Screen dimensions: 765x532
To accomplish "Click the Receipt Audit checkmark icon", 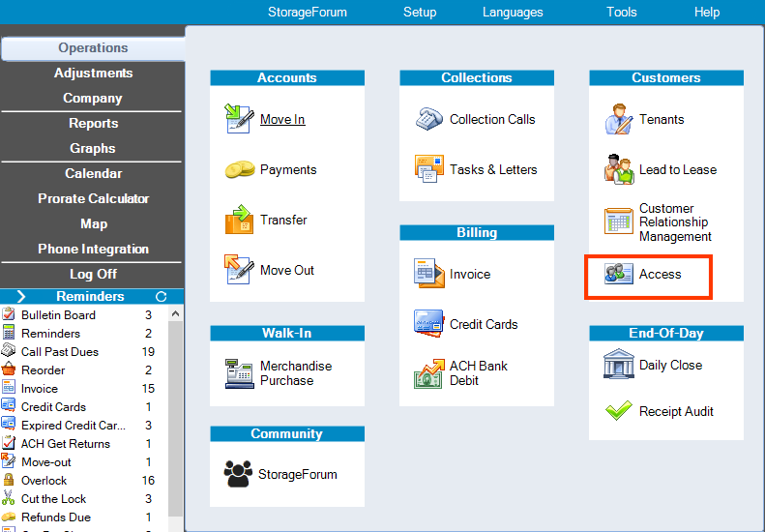I will tap(619, 411).
